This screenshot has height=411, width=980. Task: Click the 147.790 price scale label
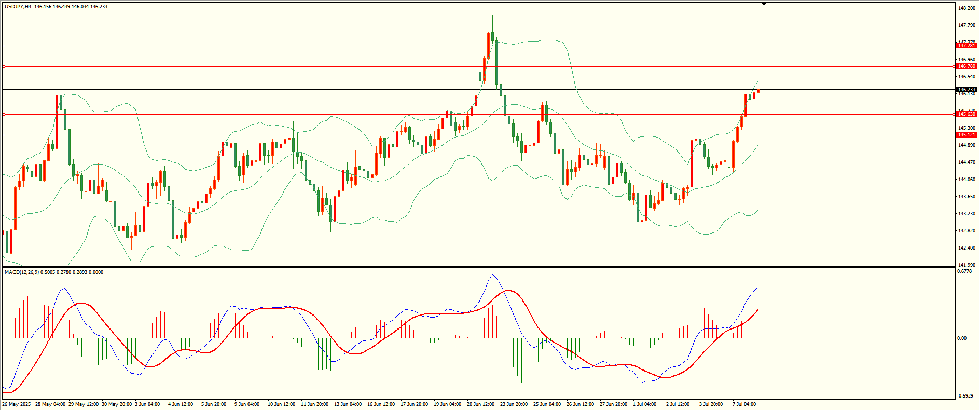[x=967, y=25]
